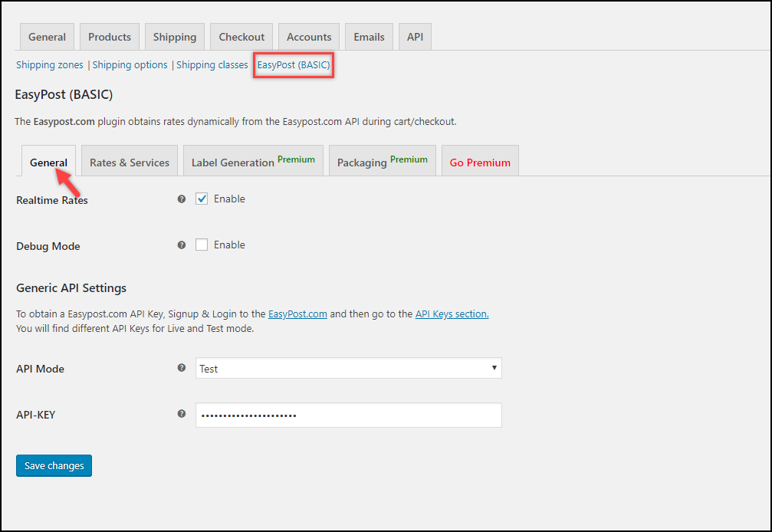Select the EasyPost General sub-tab
This screenshot has width=772, height=532.
(x=48, y=161)
